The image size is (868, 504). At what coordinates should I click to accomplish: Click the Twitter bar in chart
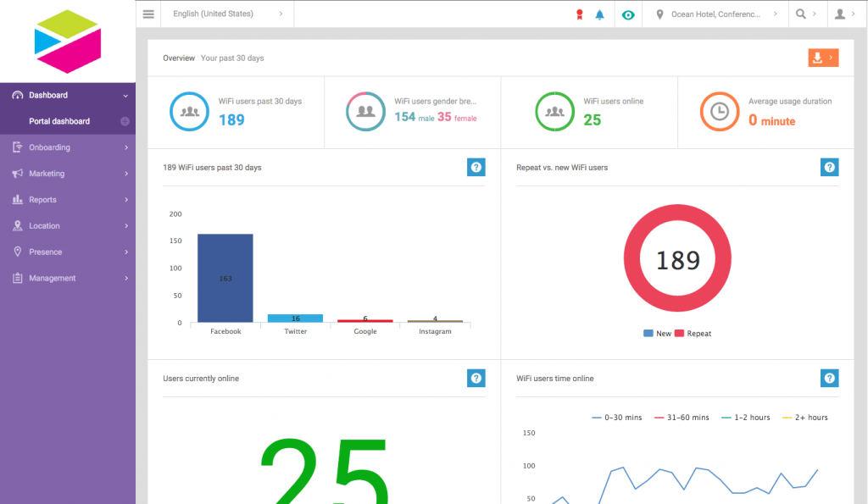pos(296,318)
